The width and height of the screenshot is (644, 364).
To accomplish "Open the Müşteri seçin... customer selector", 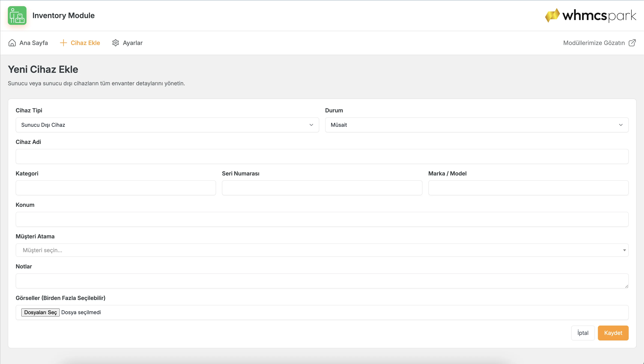I will [322, 250].
